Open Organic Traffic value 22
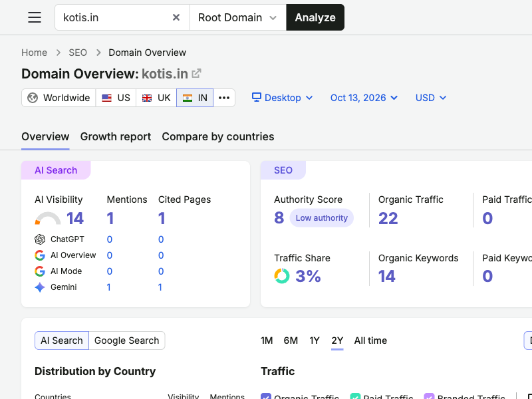This screenshot has height=399, width=532. click(388, 218)
